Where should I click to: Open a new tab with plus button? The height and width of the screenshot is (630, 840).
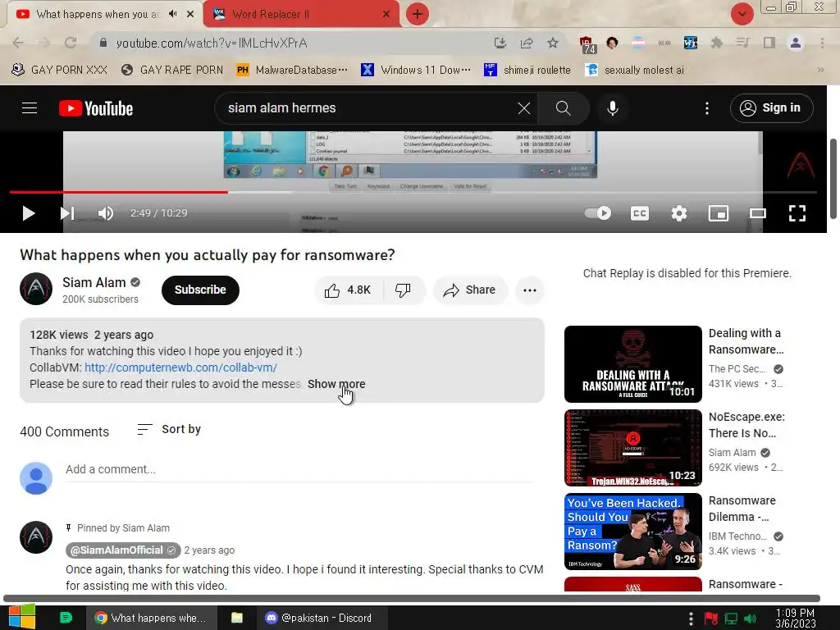click(418, 14)
